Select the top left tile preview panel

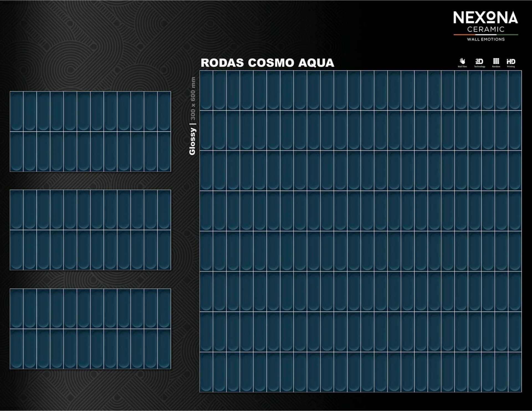click(x=90, y=131)
